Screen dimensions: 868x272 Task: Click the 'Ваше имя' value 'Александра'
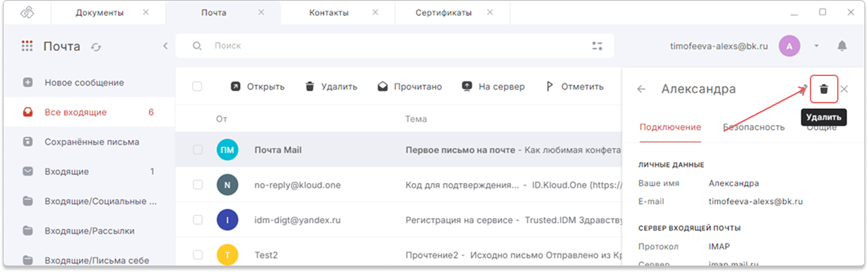(x=734, y=183)
